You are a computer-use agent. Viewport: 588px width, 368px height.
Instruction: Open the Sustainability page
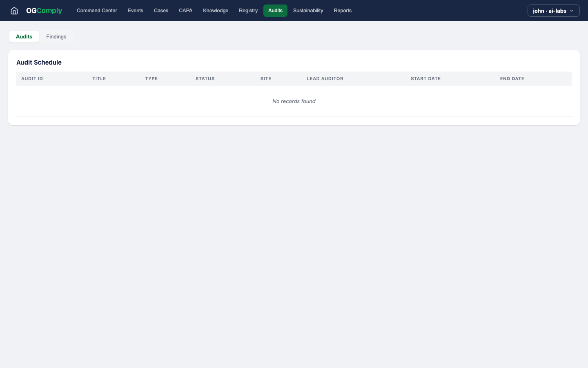click(308, 11)
